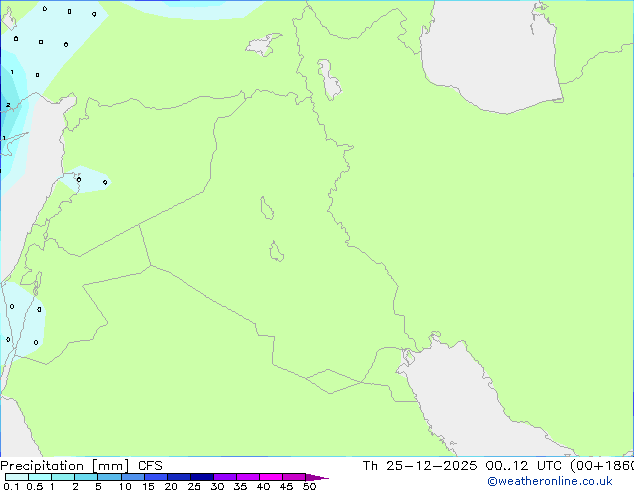
Task: Click the 20–25 mm legend swatch
Action: pos(179,477)
